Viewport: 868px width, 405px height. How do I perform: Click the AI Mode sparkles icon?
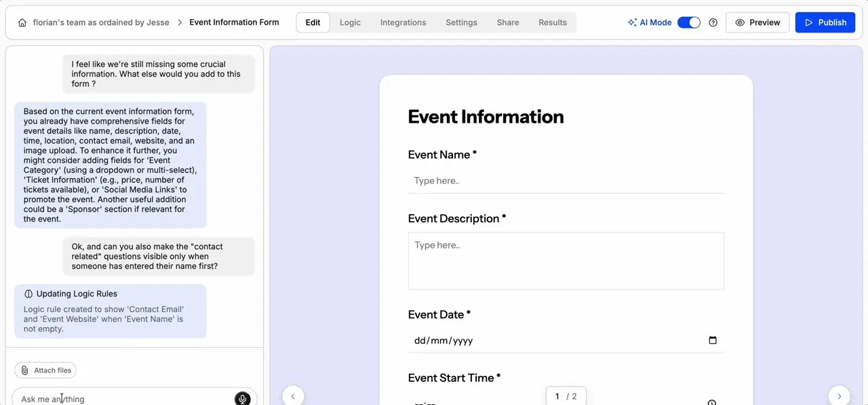pyautogui.click(x=633, y=22)
